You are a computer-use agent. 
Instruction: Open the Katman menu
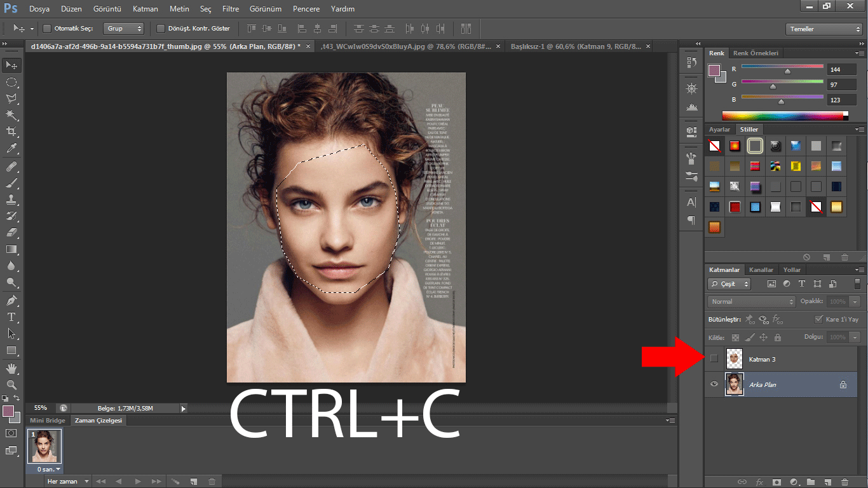[x=146, y=9]
